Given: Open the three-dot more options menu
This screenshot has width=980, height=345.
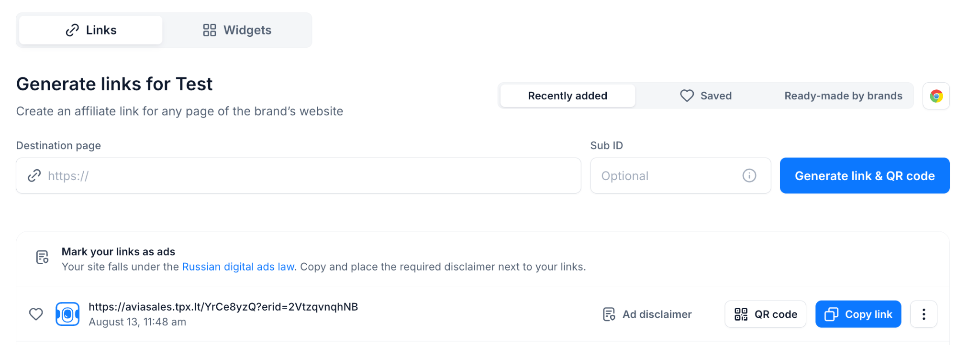Looking at the screenshot, I should [x=924, y=314].
